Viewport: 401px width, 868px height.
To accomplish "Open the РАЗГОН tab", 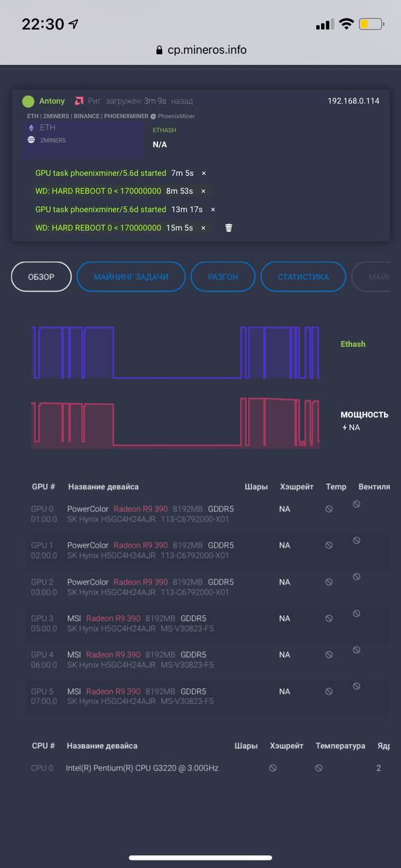I will point(223,277).
